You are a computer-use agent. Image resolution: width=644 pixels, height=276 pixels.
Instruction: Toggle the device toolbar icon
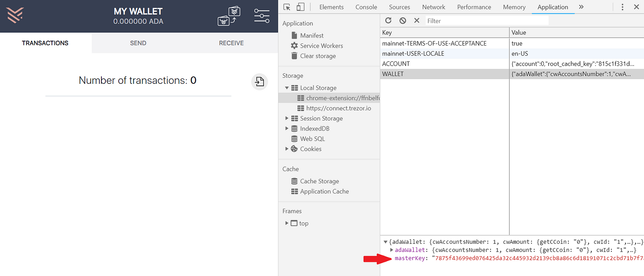(301, 7)
